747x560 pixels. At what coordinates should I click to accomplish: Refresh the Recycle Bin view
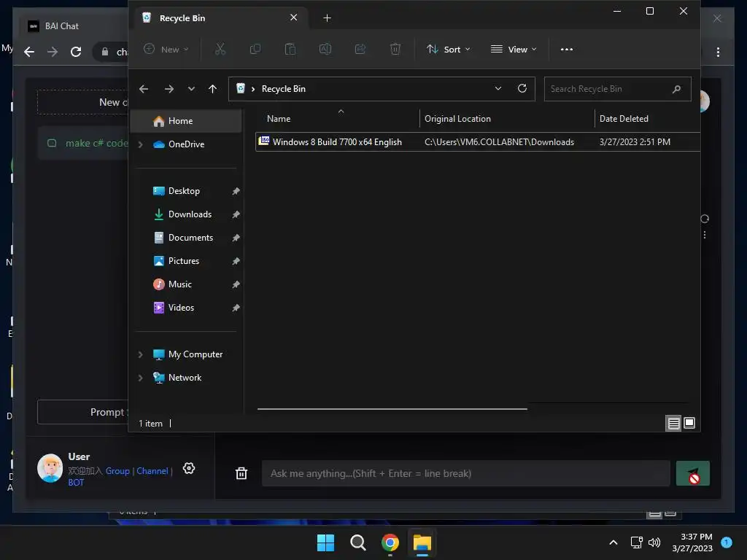[522, 88]
